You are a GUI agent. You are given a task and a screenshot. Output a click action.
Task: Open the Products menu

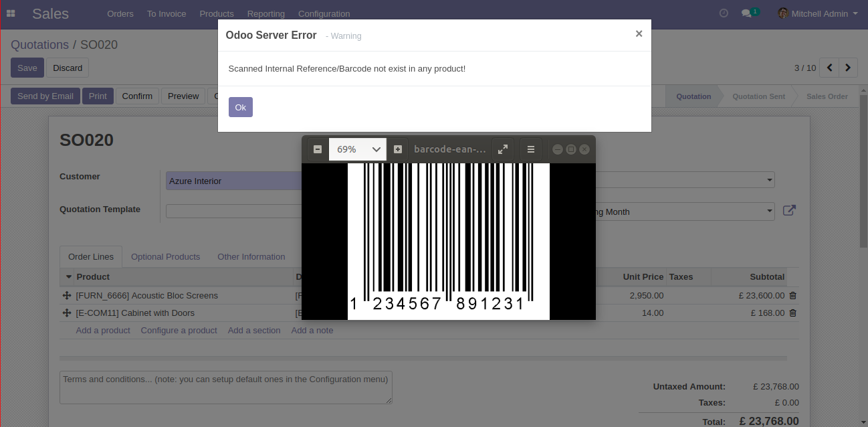217,13
